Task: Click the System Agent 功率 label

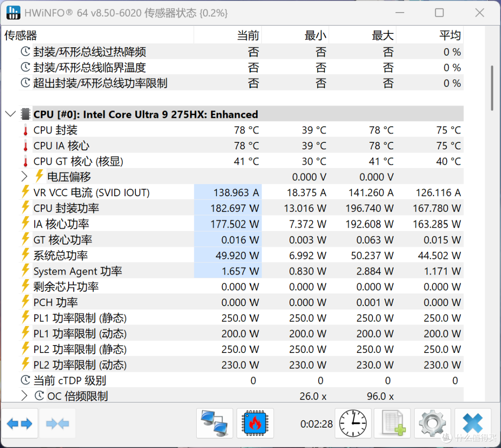Action: coord(77,271)
